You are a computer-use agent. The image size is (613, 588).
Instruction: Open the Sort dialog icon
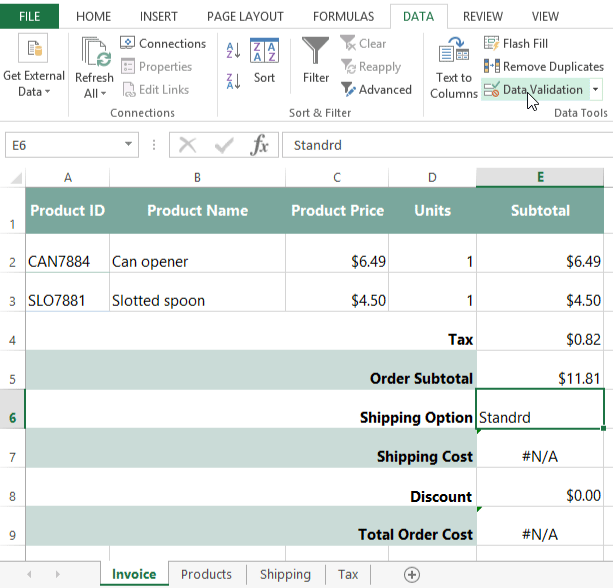(264, 52)
